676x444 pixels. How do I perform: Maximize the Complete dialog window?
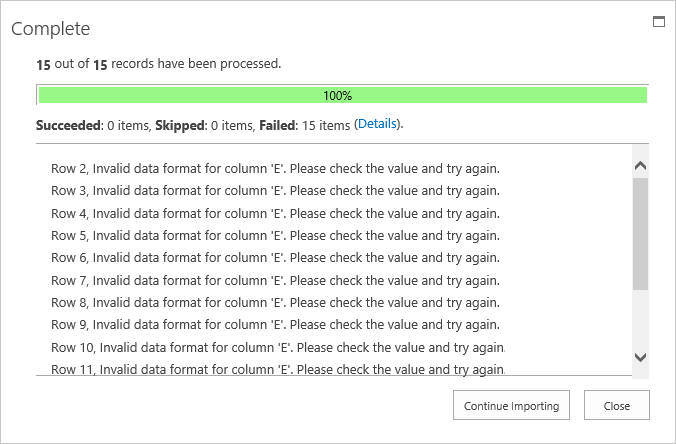pos(659,21)
